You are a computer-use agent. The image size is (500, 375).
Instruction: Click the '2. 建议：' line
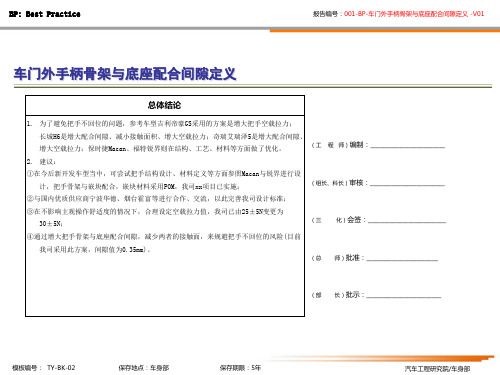(41, 162)
